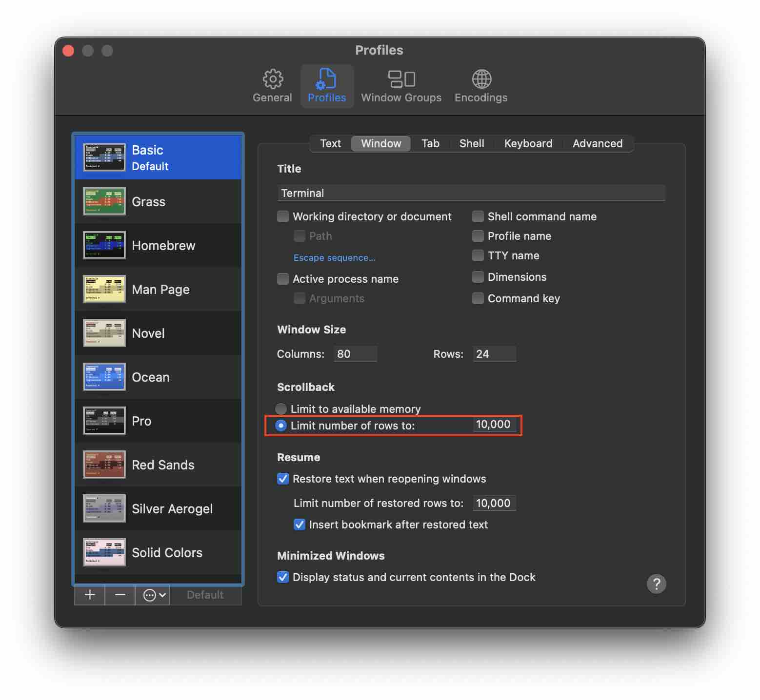Screen dimensions: 760x700
Task: Open the Encodings settings pane
Action: [x=480, y=86]
